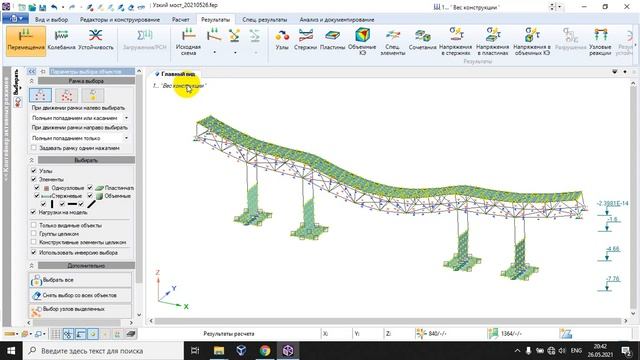Expand the view window list arrow
640x360 pixels.
click(x=614, y=72)
